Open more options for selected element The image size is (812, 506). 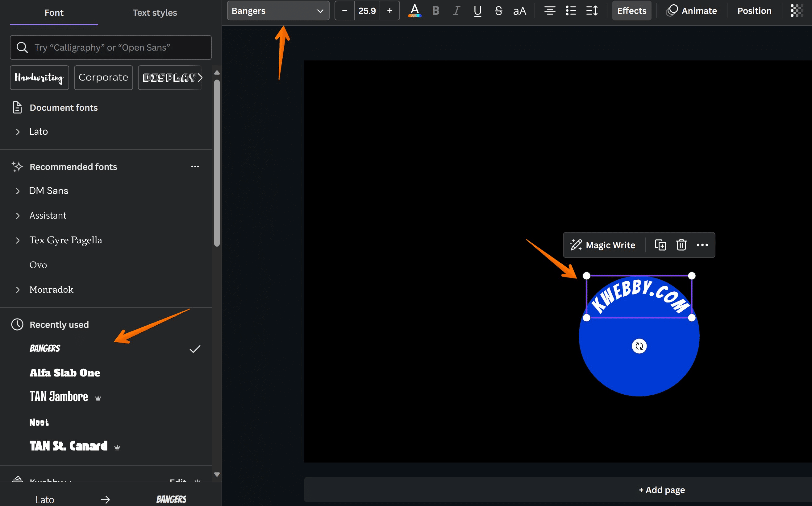702,245
